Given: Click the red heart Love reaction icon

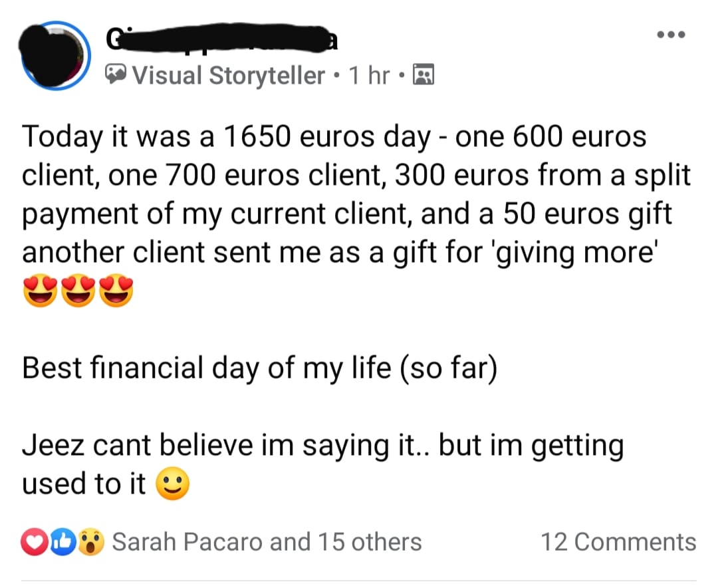Looking at the screenshot, I should 37,543.
